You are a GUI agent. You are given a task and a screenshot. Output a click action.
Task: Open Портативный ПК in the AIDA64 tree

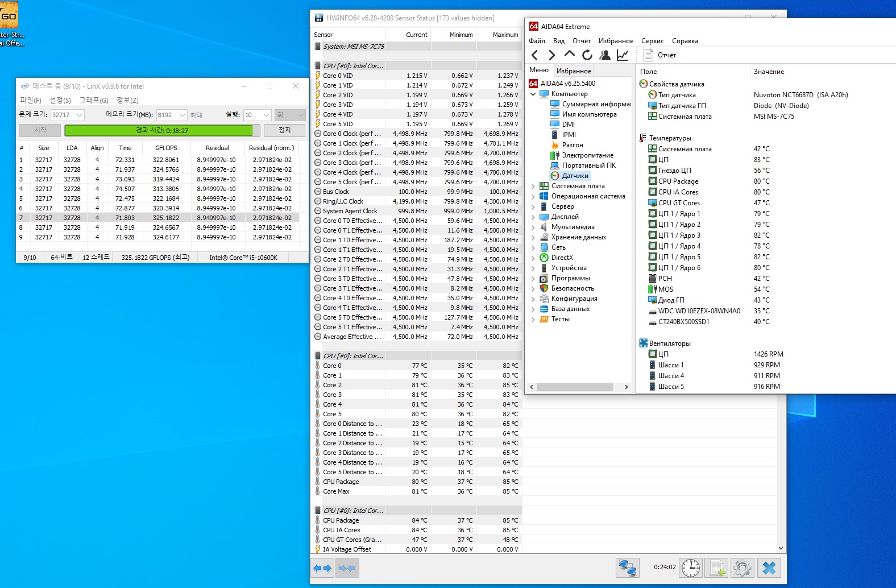pyautogui.click(x=583, y=165)
